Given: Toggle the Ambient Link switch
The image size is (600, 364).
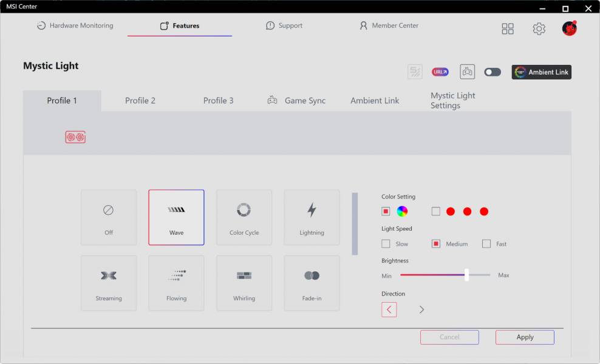Looking at the screenshot, I should 493,72.
